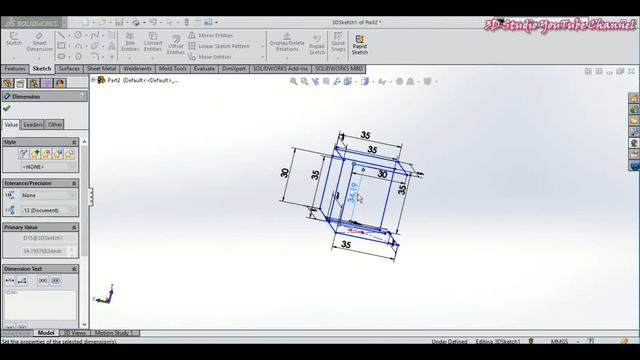The height and width of the screenshot is (360, 640).
Task: Open the SOLIDWORKS Add-Ins tab
Action: click(280, 69)
